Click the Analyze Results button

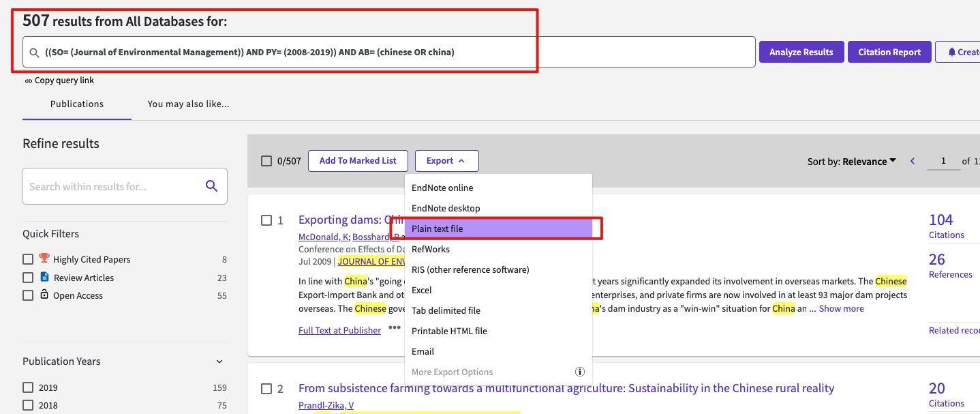point(801,52)
